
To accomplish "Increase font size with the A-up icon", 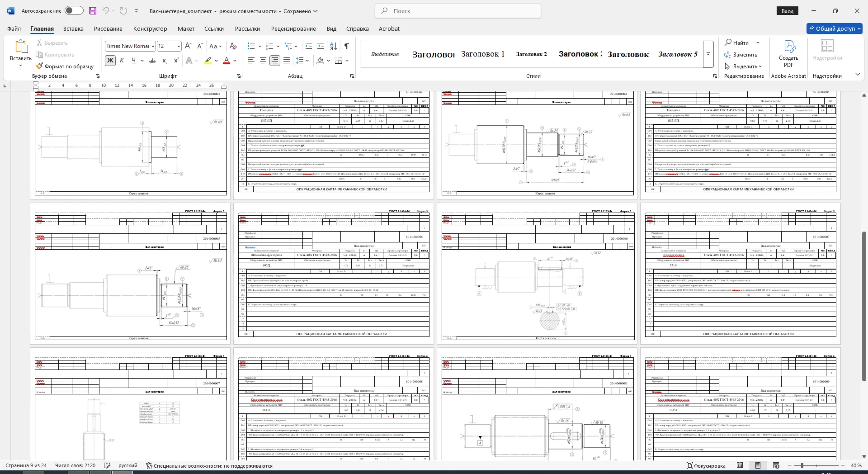I will (189, 46).
